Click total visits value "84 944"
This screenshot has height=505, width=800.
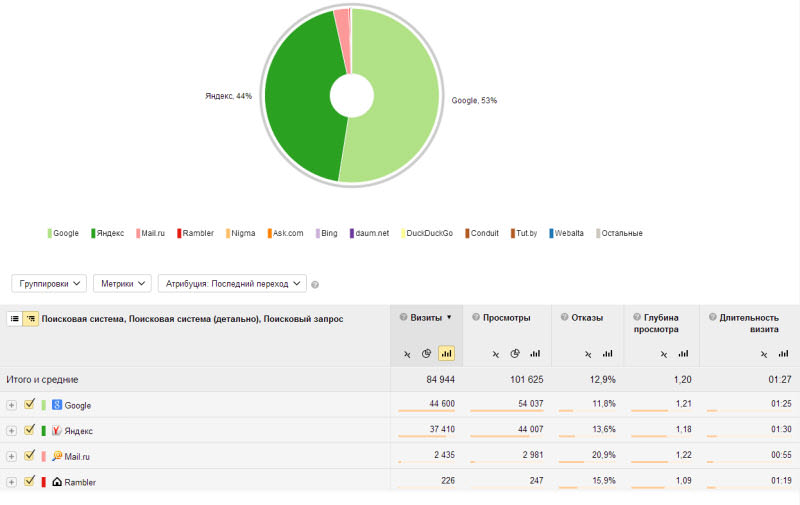coord(440,380)
